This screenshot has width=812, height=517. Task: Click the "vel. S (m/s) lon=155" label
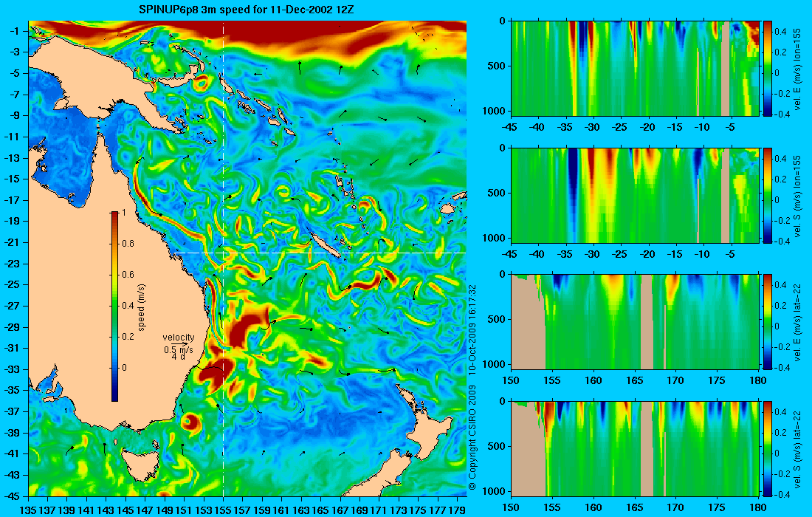pyautogui.click(x=797, y=196)
